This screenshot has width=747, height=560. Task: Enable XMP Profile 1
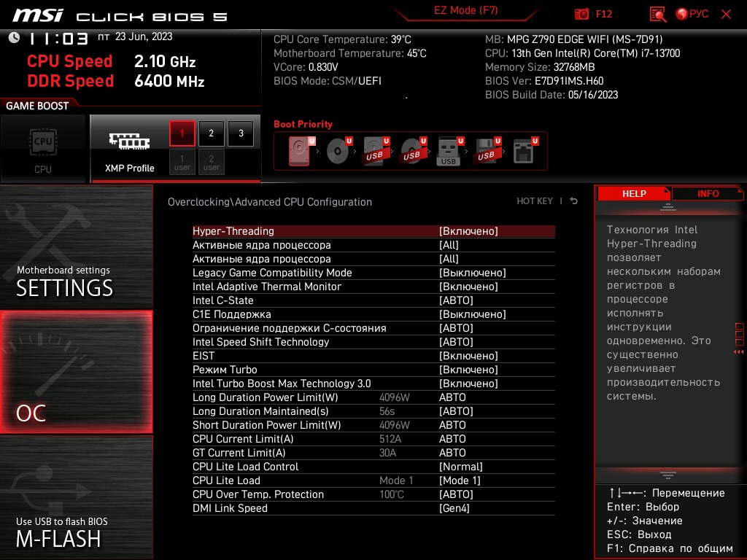point(182,133)
